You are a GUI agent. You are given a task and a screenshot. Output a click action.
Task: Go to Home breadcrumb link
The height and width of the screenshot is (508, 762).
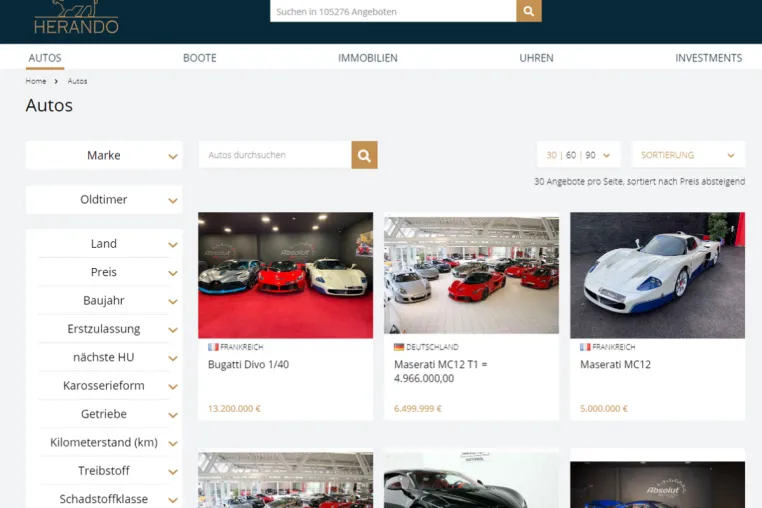[36, 81]
